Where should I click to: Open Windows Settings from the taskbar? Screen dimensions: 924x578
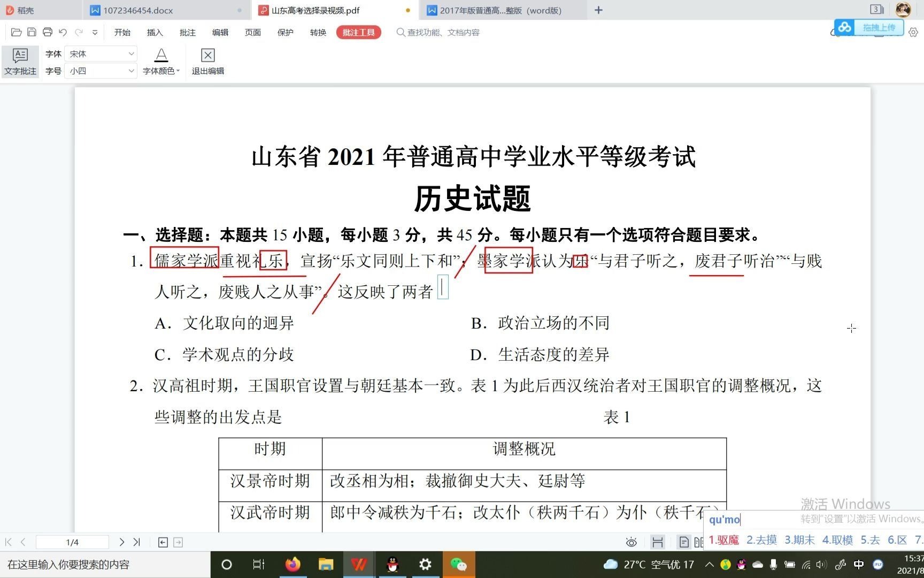click(425, 565)
